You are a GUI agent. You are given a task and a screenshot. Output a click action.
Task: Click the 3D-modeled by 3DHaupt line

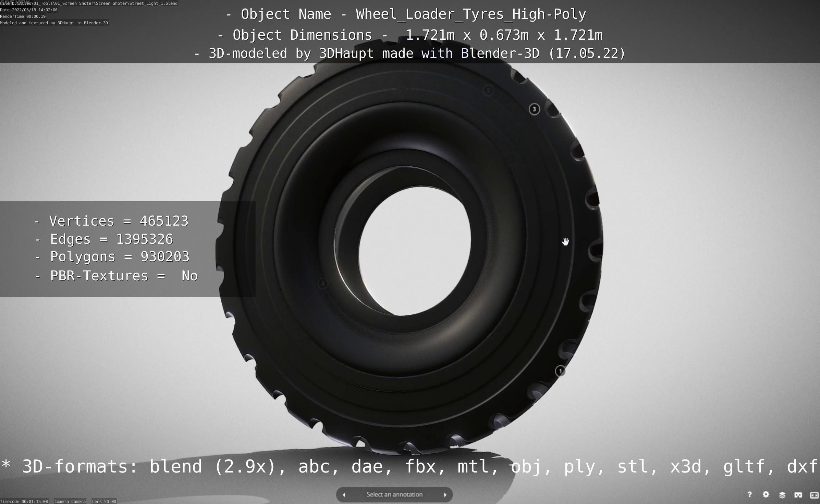[410, 53]
